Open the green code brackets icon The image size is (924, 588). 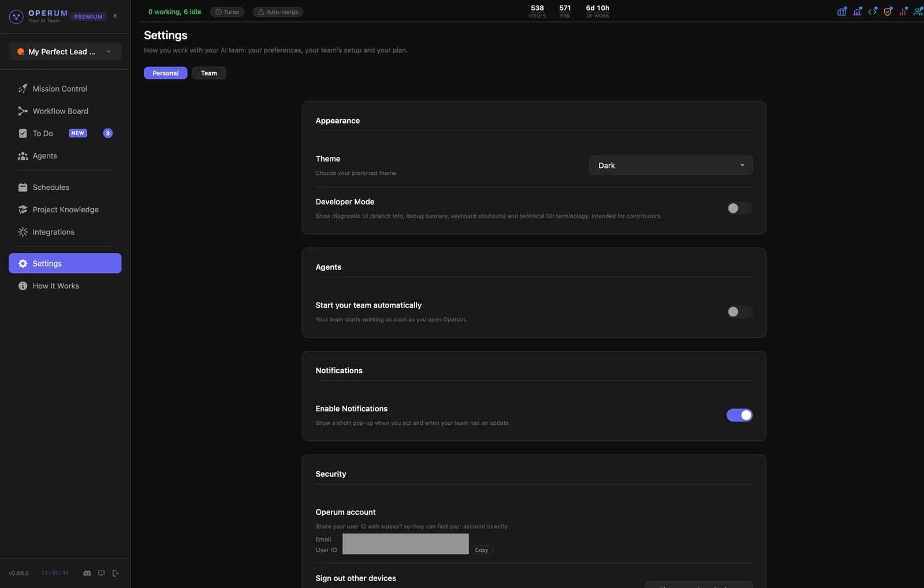(873, 12)
